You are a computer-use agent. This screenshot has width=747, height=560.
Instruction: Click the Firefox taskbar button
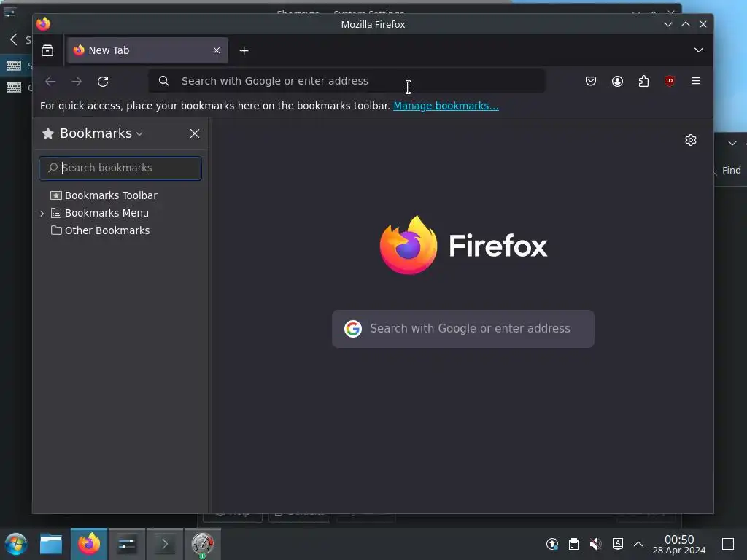pyautogui.click(x=89, y=544)
